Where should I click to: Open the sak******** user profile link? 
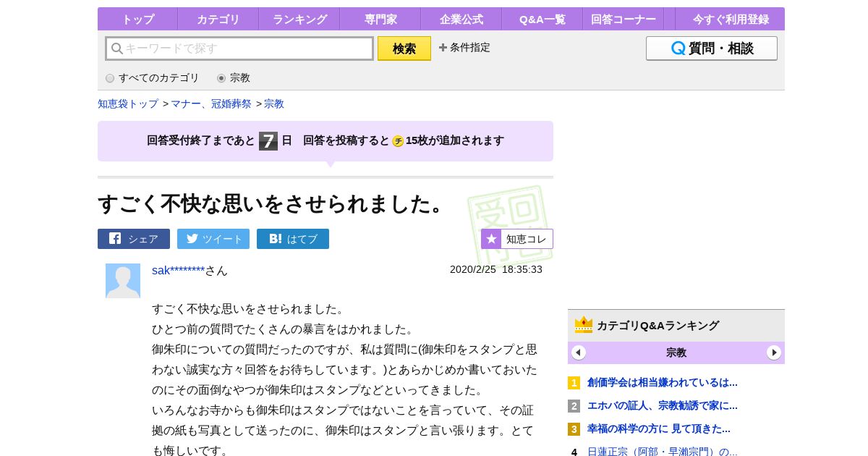[178, 270]
